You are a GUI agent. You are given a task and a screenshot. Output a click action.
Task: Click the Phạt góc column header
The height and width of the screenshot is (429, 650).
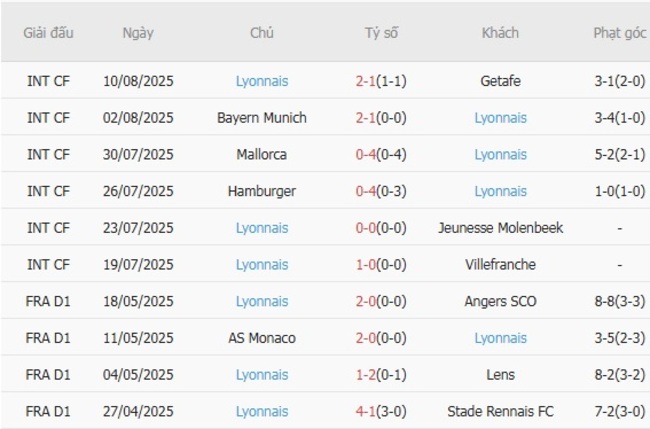tap(619, 33)
